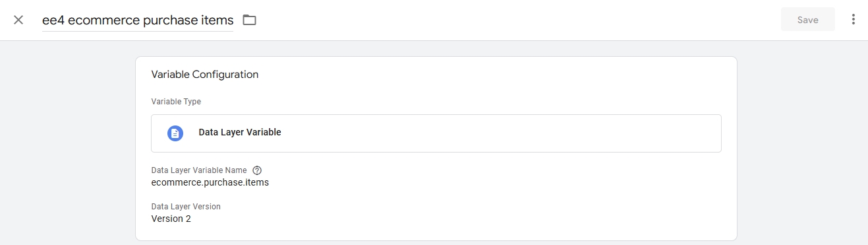
Task: Open the folder selector icon beside title
Action: pos(249,20)
